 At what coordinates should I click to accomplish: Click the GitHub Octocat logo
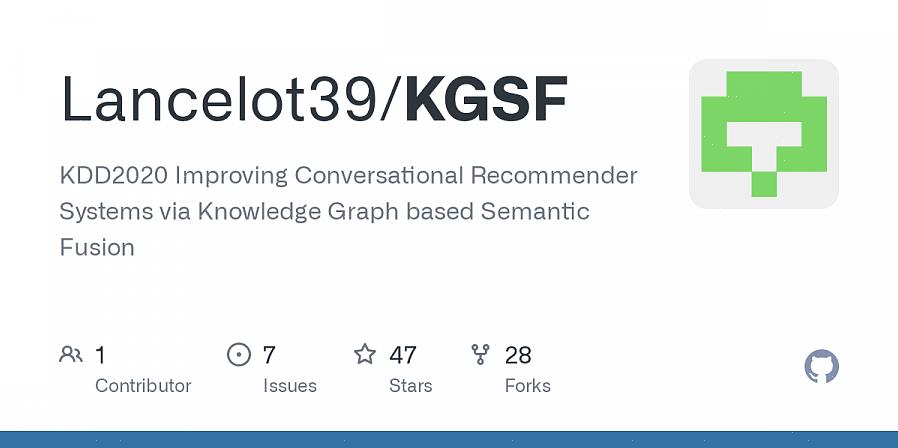coord(821,367)
